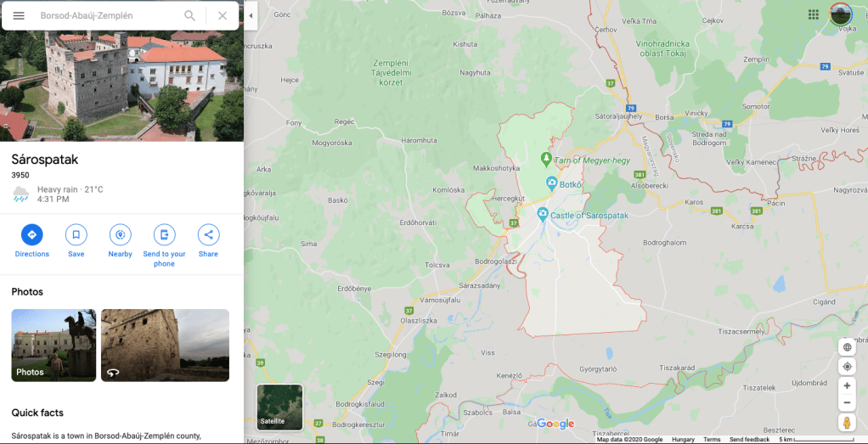
Task: Open the Google account avatar
Action: (x=841, y=14)
